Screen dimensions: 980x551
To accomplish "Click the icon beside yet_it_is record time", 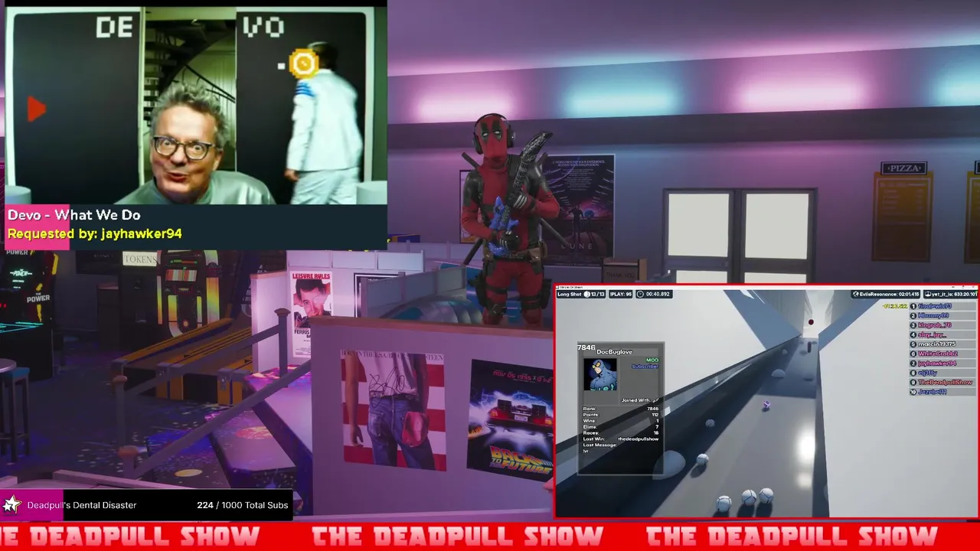I will point(926,294).
